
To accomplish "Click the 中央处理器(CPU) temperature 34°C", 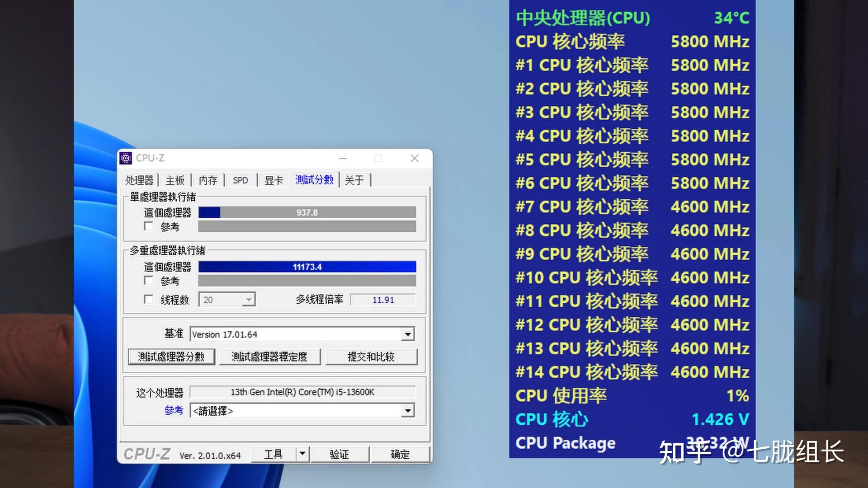I will 731,18.
